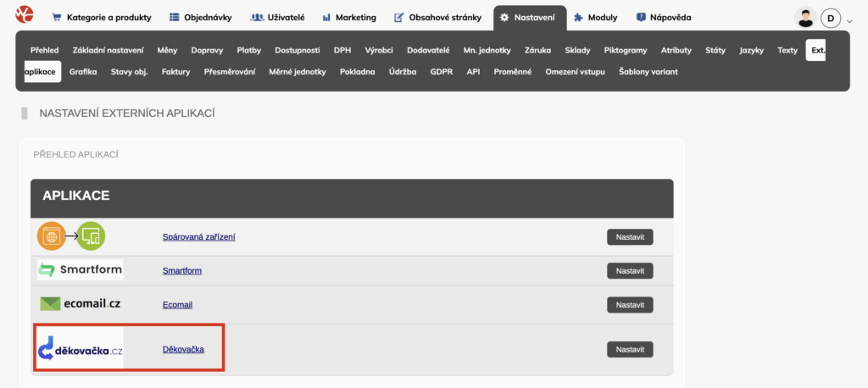
Task: Open GDPR settings
Action: pyautogui.click(x=441, y=71)
